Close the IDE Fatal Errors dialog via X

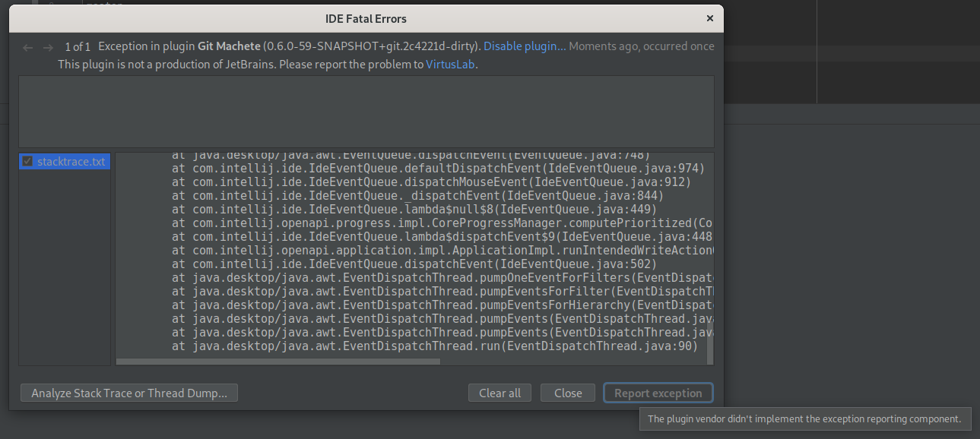709,18
